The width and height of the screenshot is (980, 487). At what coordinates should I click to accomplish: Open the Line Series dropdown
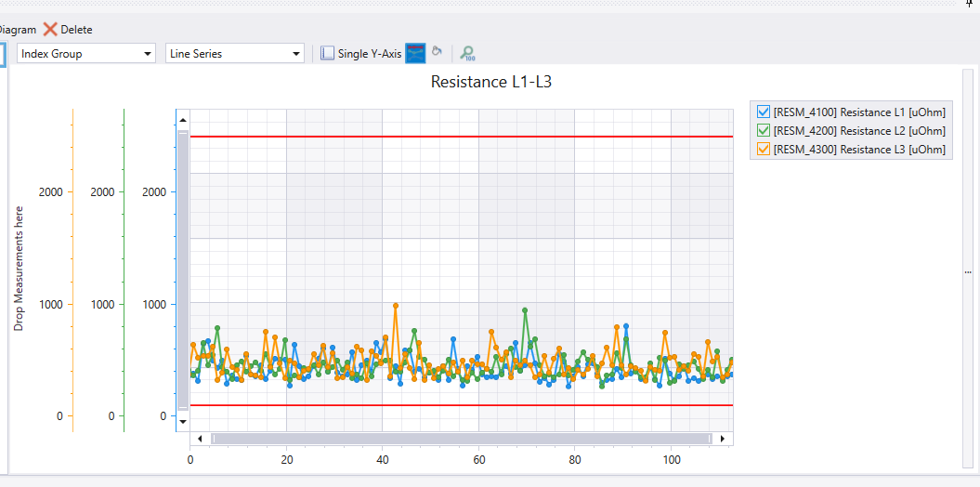click(235, 53)
